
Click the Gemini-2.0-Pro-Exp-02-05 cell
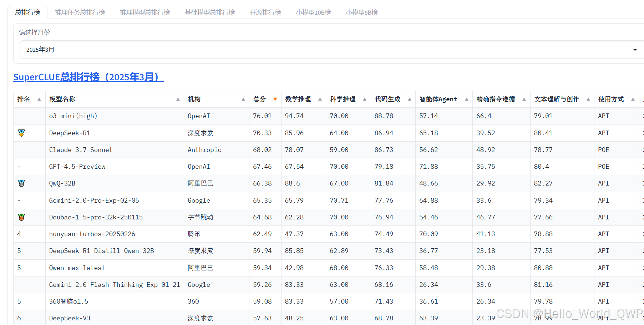click(x=115, y=200)
